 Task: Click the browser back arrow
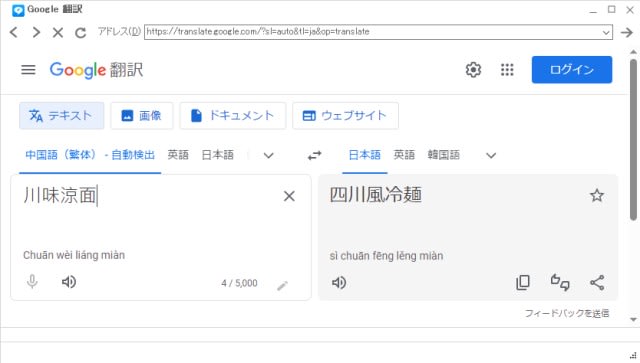(13, 32)
